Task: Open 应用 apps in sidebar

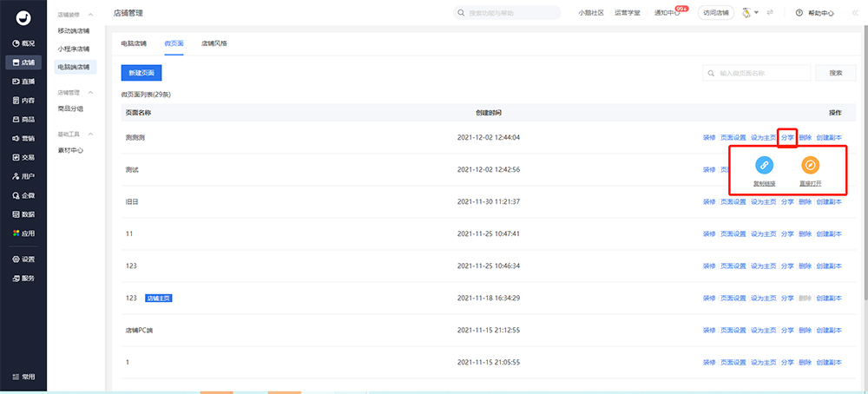Action: click(23, 233)
